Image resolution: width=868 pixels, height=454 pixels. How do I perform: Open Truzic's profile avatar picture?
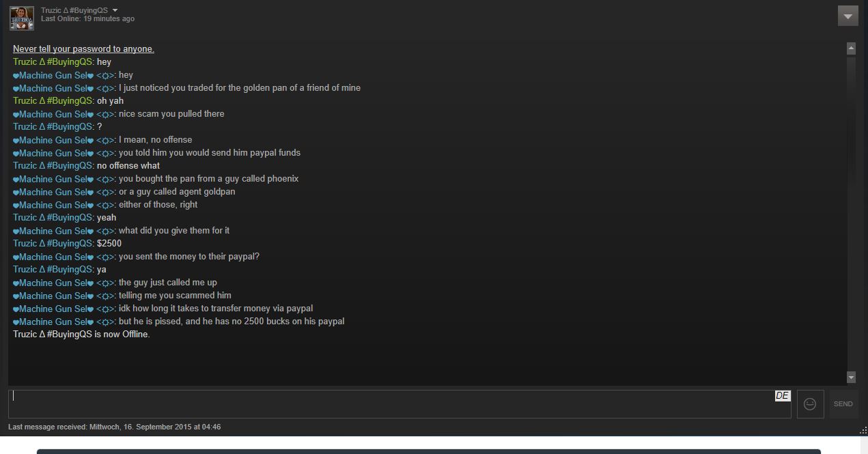22,18
